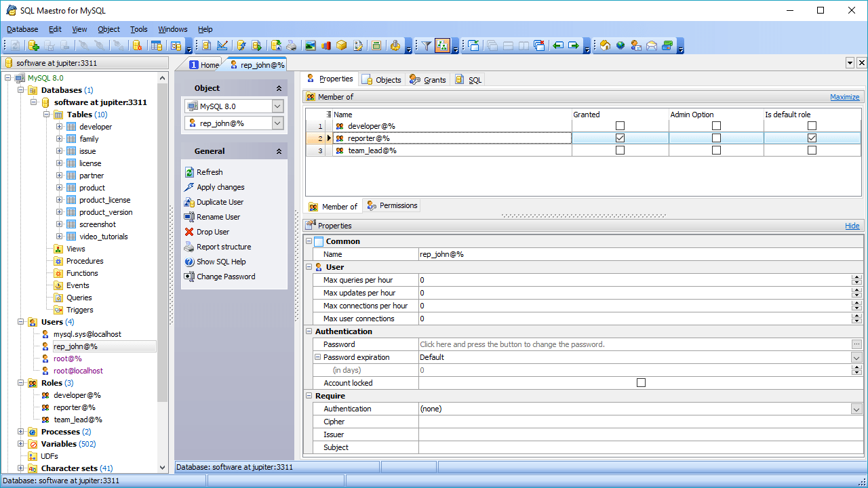Click the add database icon with green plus
868x488 pixels.
33,45
